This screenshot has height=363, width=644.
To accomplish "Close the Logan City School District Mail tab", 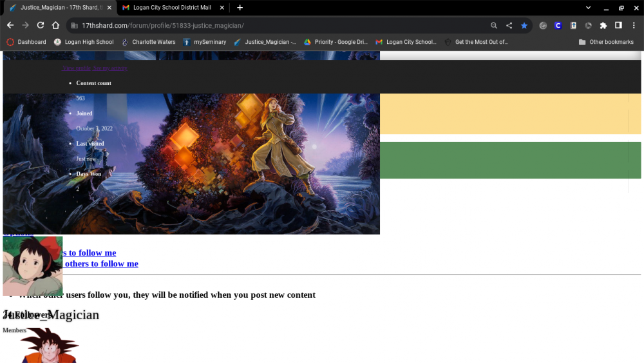I will (x=222, y=7).
